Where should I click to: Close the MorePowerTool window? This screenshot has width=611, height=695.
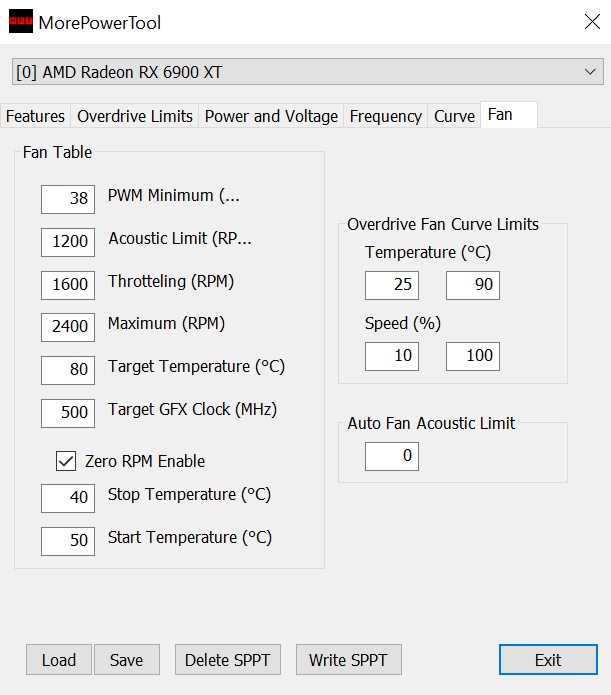[x=591, y=22]
